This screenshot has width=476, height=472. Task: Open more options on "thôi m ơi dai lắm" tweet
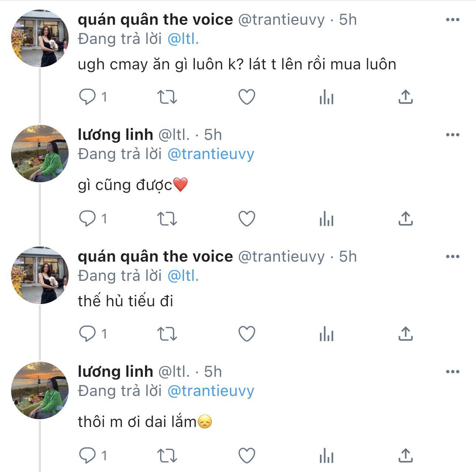tap(453, 372)
